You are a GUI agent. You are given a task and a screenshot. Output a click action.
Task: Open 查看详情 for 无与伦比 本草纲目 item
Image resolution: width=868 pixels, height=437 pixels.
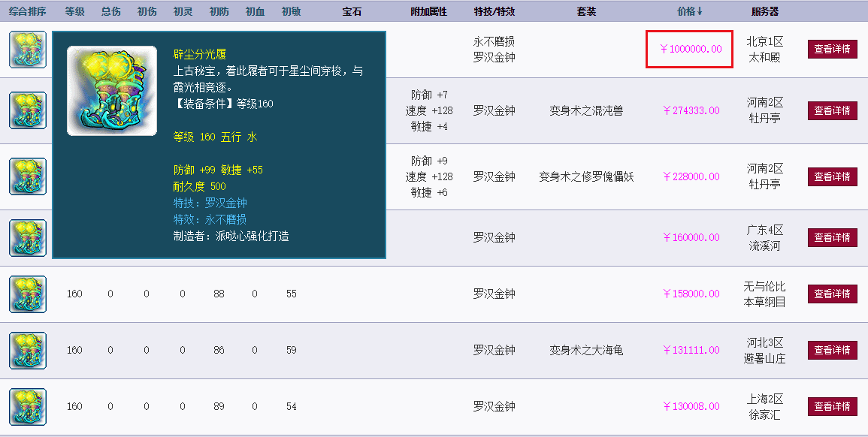(x=832, y=294)
